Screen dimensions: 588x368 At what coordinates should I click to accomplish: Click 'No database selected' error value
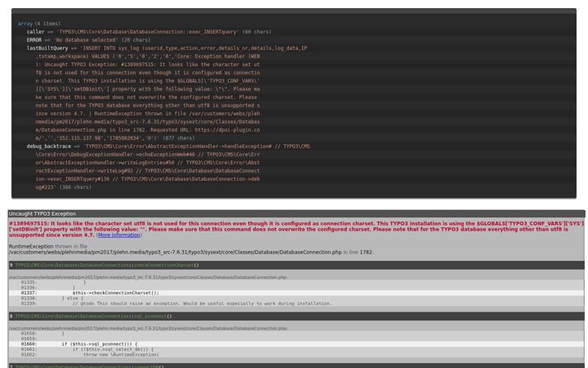pos(86,40)
